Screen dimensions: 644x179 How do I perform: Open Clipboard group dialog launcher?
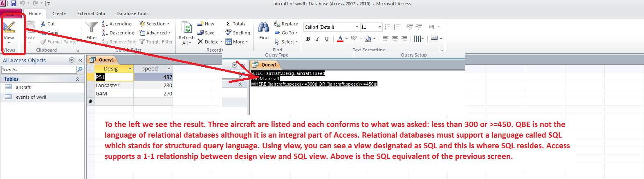click(x=77, y=50)
